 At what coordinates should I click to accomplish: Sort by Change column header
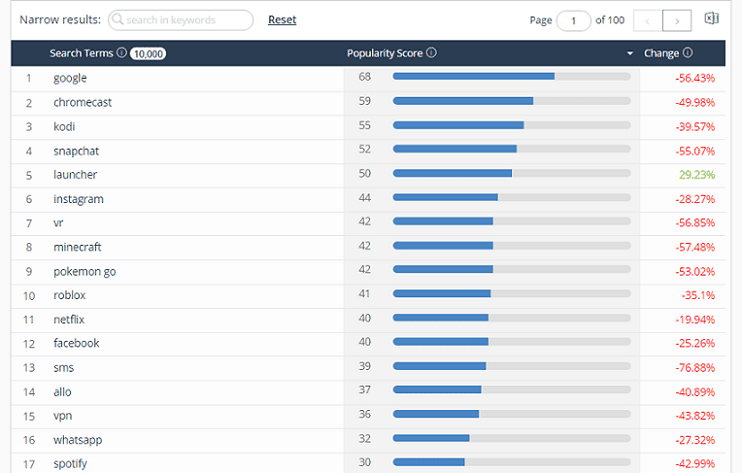[661, 53]
